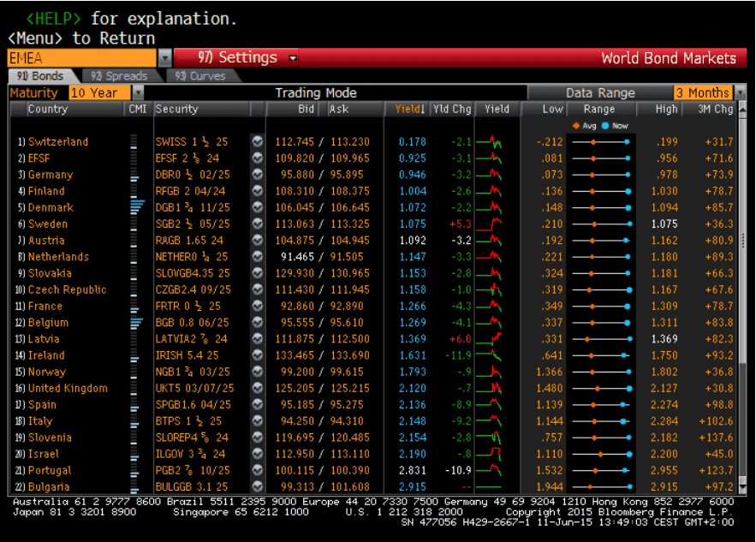
Task: Expand the Maturity 10 Year dropdown
Action: click(138, 92)
